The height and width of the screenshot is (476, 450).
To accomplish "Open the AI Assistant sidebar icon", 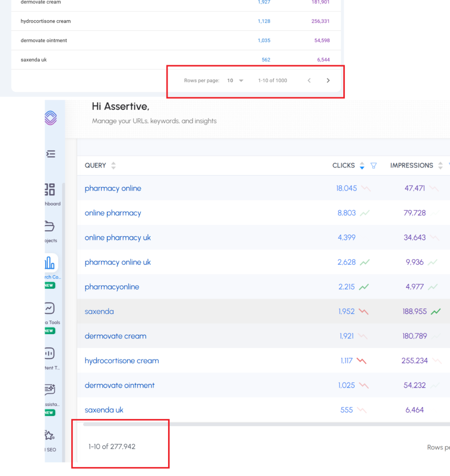I will click(x=50, y=389).
